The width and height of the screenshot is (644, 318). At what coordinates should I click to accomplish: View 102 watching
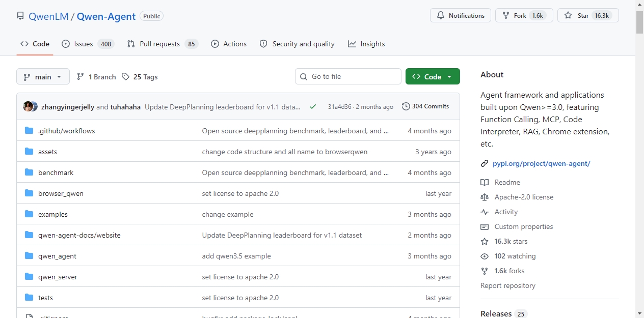click(515, 256)
